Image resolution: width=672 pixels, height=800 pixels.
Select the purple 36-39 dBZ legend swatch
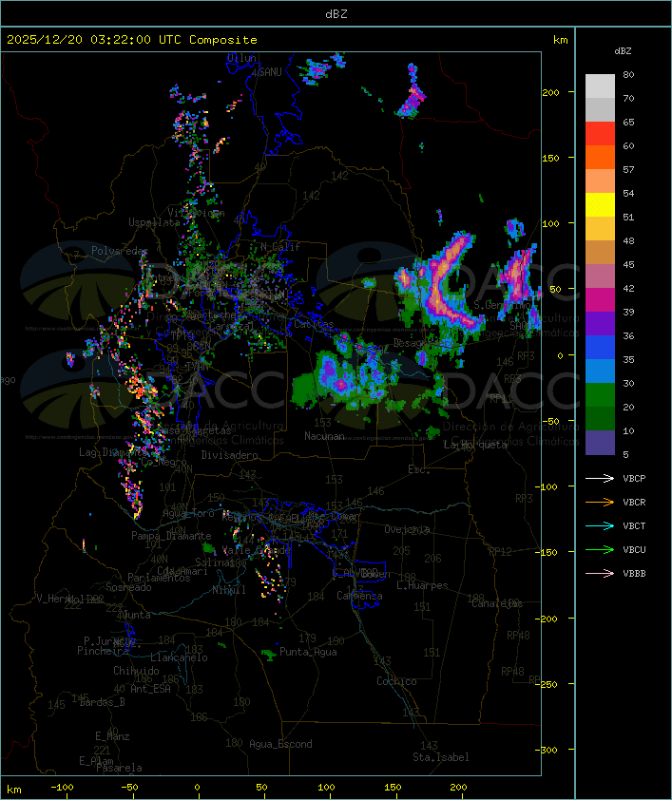[600, 323]
